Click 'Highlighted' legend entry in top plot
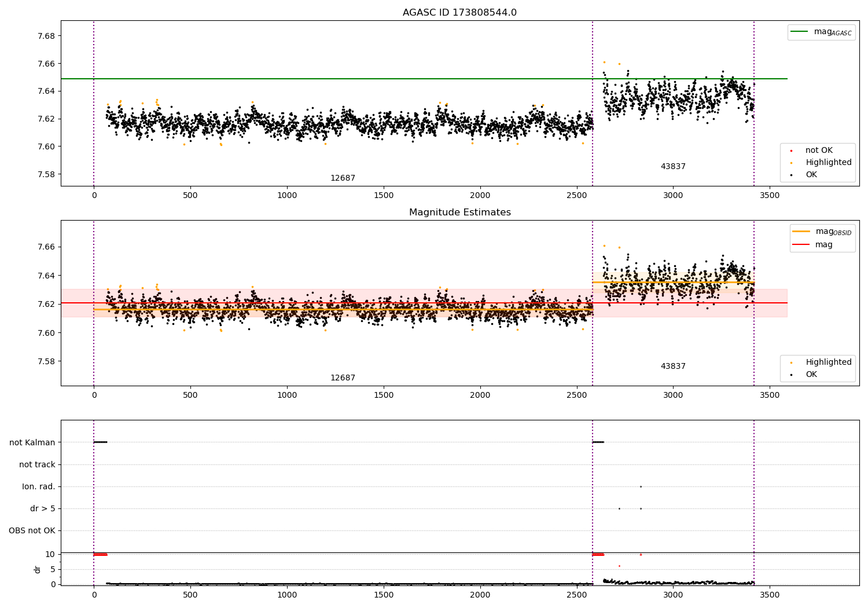This screenshot has width=868, height=608. tap(828, 163)
